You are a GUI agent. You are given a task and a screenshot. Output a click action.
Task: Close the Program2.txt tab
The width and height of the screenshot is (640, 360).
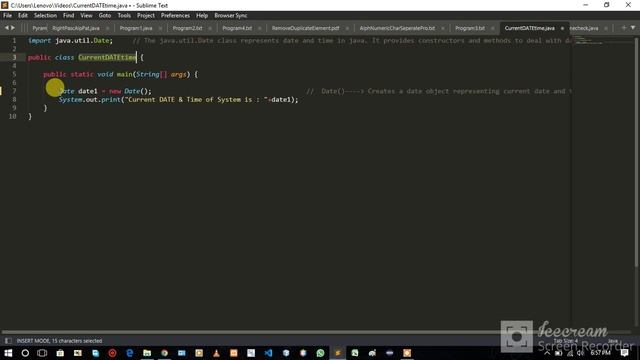coord(210,28)
